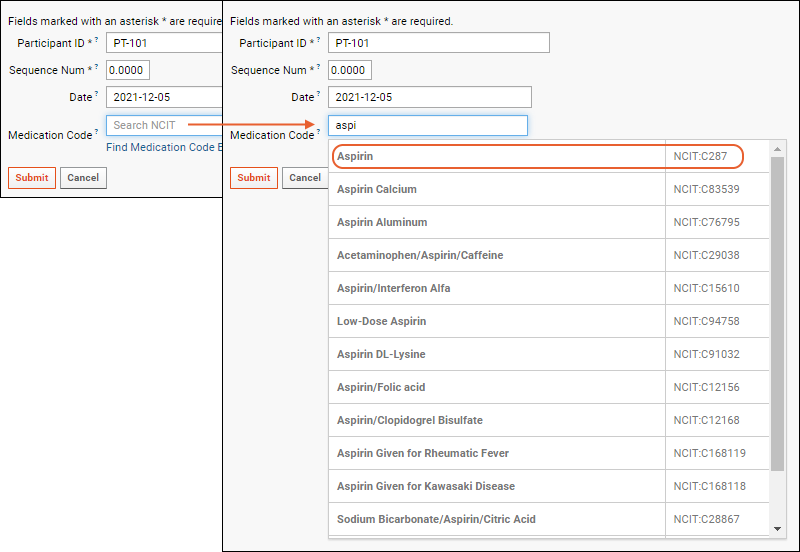Click Participant ID field in left form
Viewport: 800px width, 552px height.
point(164,43)
